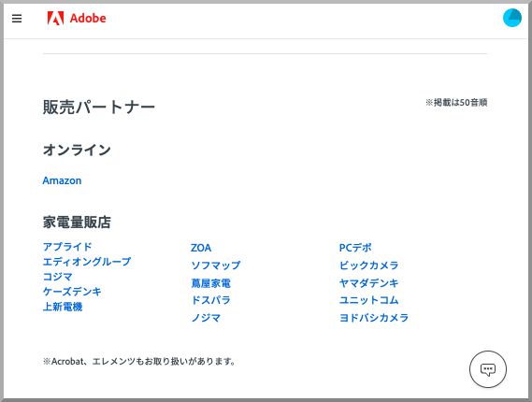Image resolution: width=532 pixels, height=402 pixels.
Task: Open the アプライド retailer link
Action: (x=67, y=247)
